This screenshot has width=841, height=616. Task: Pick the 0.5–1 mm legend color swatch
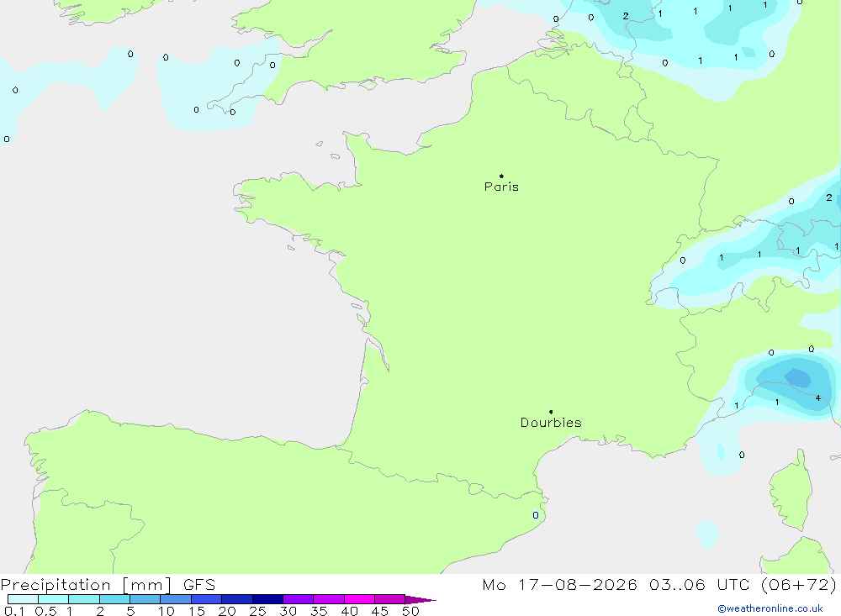pos(53,599)
